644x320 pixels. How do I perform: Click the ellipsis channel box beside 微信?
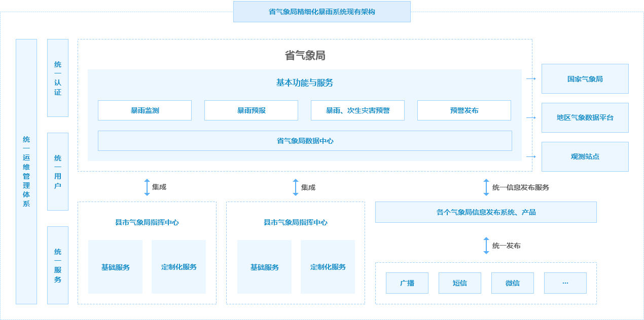point(565,283)
